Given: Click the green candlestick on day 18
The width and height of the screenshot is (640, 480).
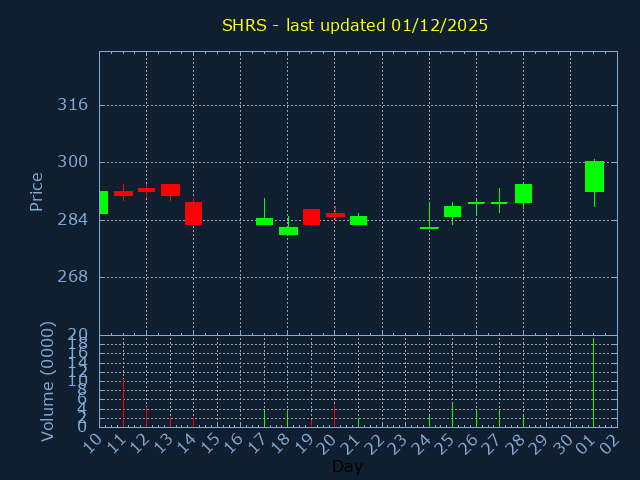Looking at the screenshot, I should (288, 231).
